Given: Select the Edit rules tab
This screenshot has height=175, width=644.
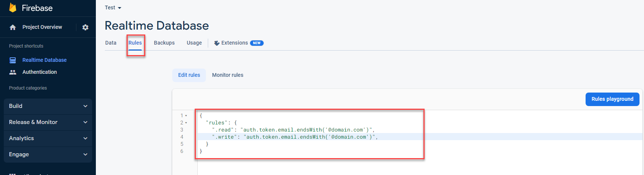Looking at the screenshot, I should tap(189, 75).
